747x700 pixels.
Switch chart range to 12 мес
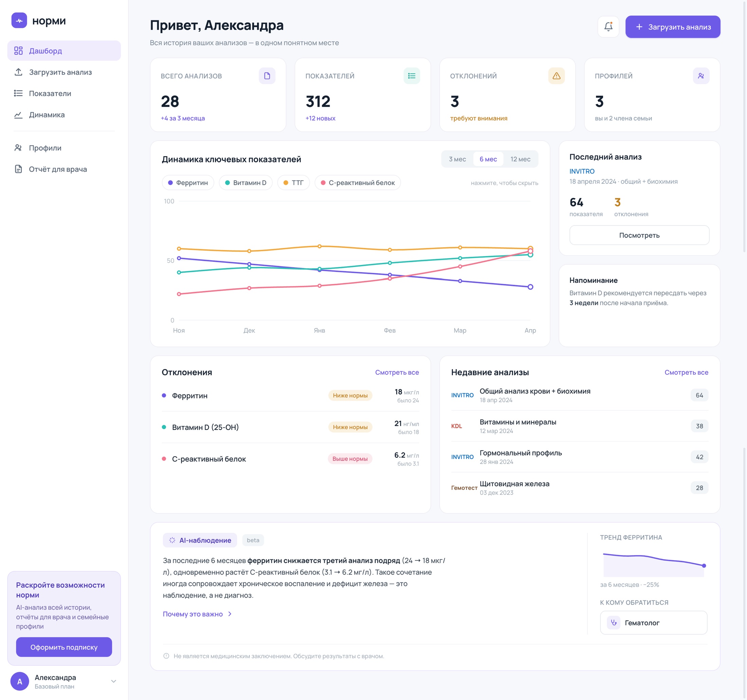pyautogui.click(x=521, y=159)
